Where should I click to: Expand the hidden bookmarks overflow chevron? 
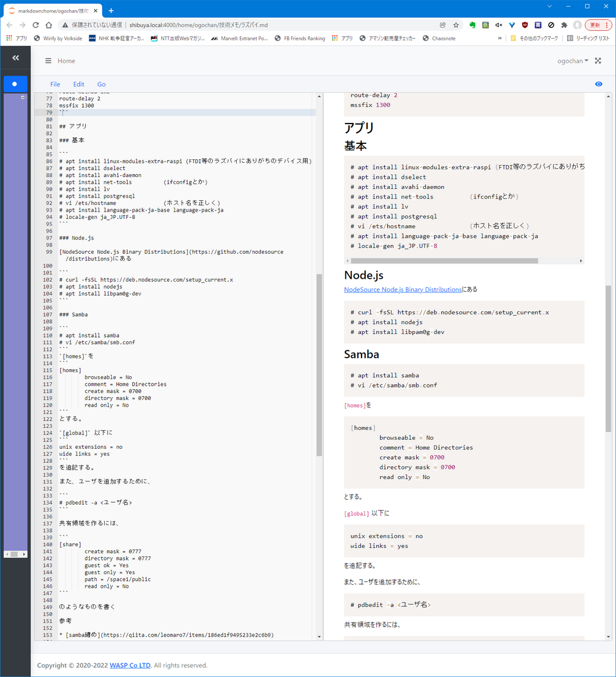click(x=499, y=38)
